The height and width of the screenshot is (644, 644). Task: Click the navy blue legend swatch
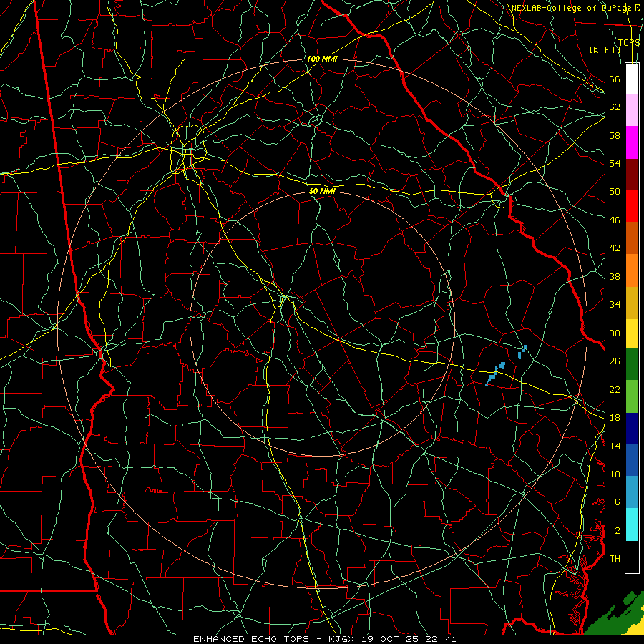pos(632,429)
